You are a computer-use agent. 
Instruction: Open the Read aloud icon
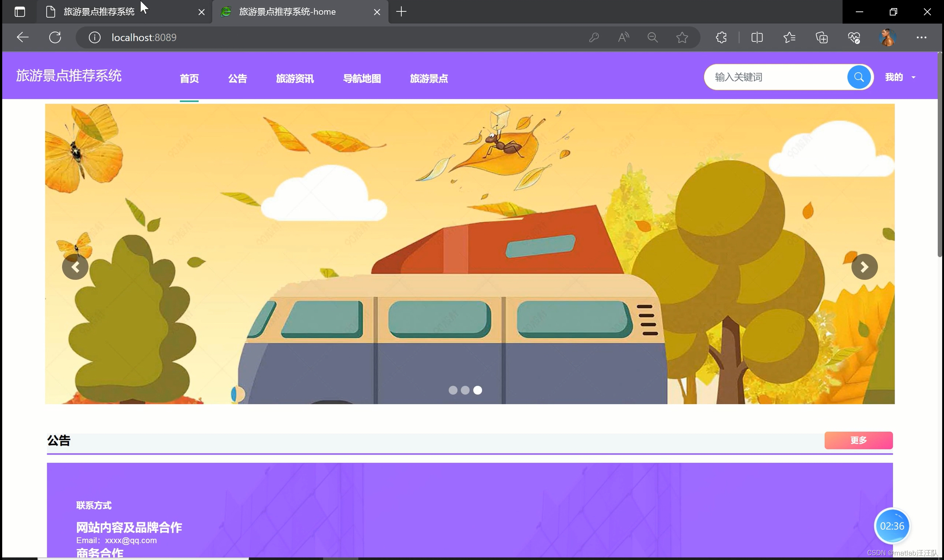(x=623, y=37)
